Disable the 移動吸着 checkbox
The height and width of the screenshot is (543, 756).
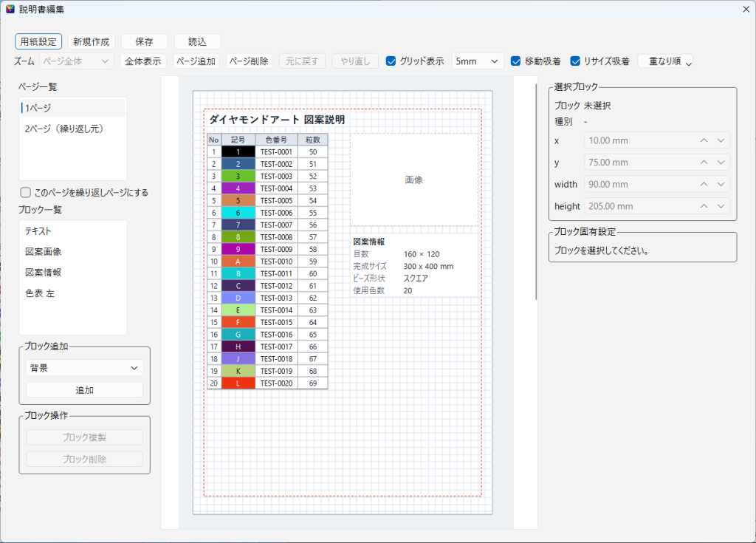click(x=515, y=61)
